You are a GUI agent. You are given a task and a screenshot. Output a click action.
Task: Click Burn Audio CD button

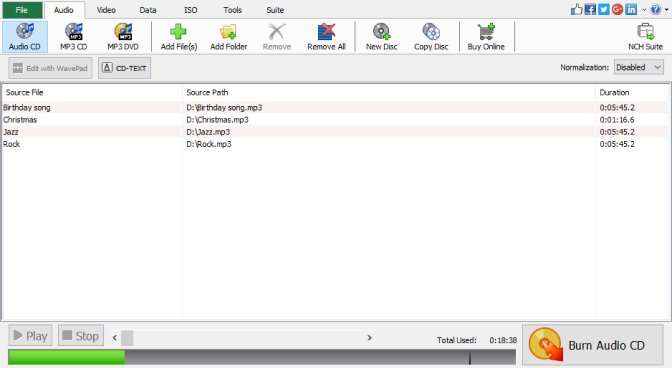[x=592, y=345]
